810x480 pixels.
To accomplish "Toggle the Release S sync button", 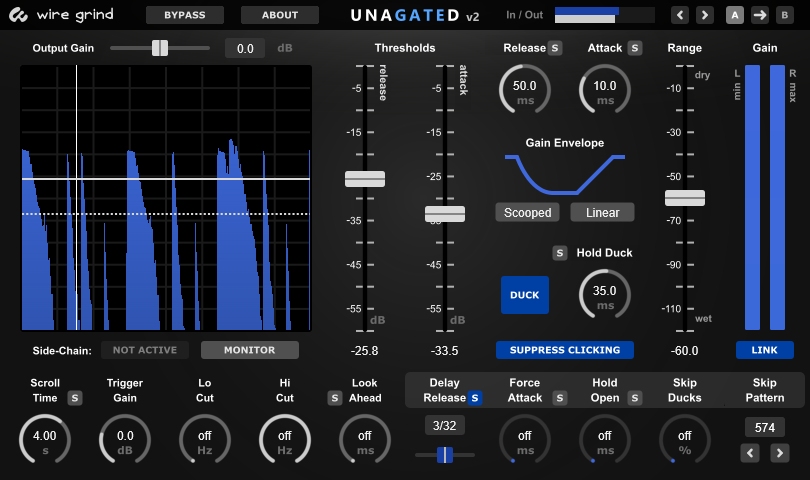I will (555, 48).
